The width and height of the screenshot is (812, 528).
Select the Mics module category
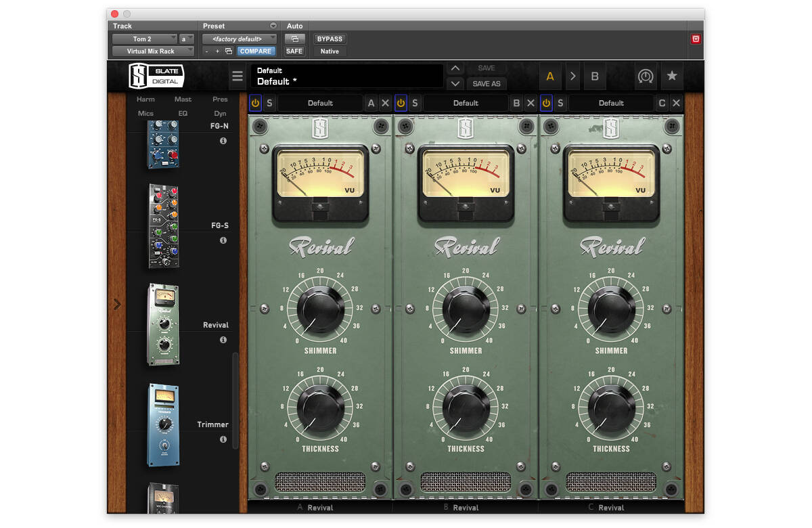tap(145, 114)
